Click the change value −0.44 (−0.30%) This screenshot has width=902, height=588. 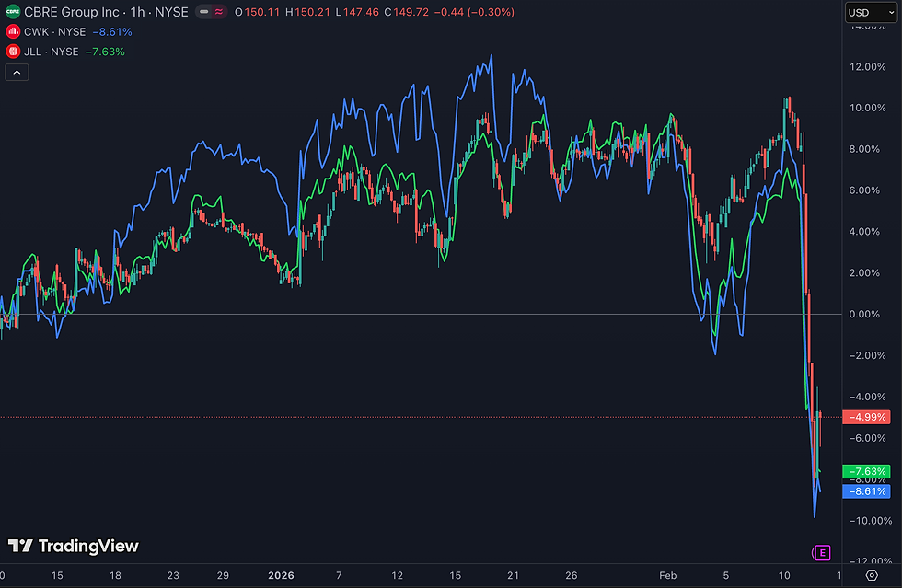[x=474, y=12]
